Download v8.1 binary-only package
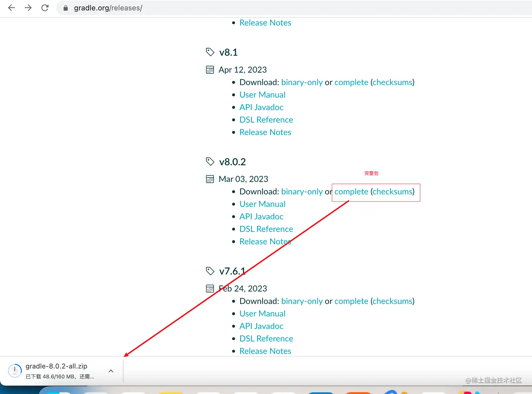Screen dimensions: 532x394 coord(302,82)
